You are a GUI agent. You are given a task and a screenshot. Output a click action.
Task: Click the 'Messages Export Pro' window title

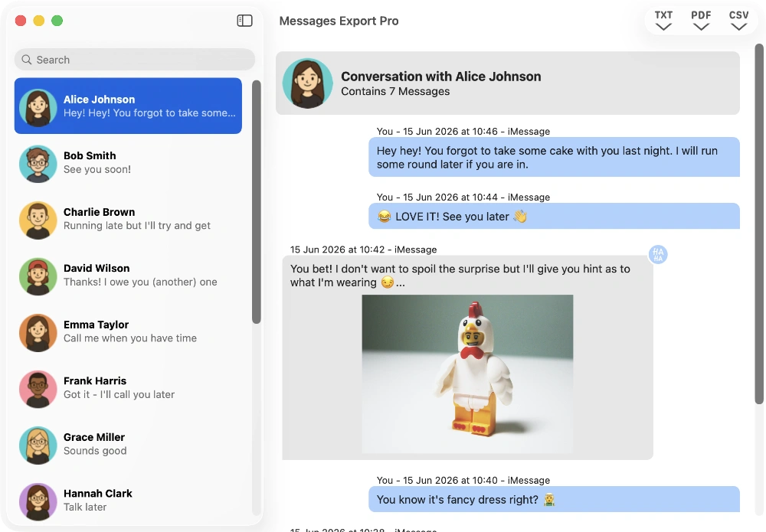339,21
